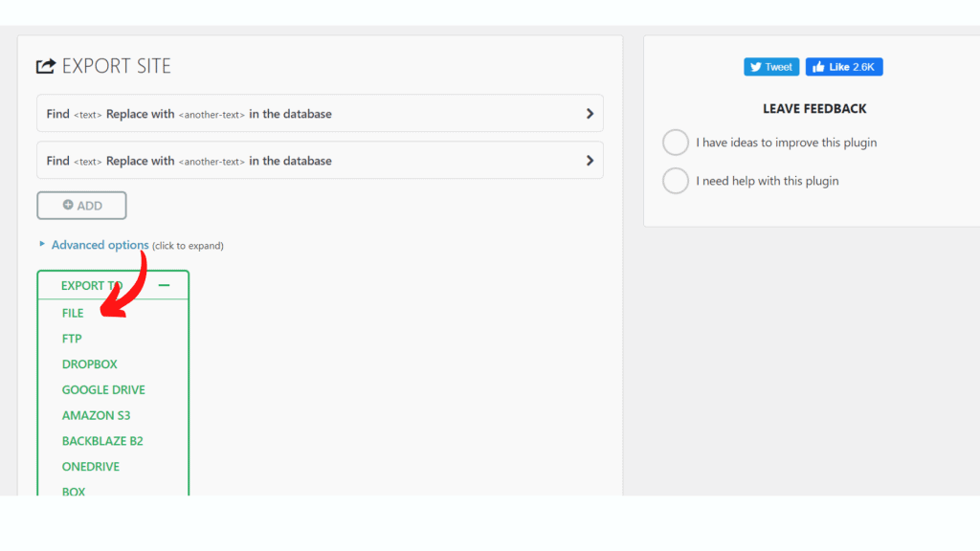Screen dimensions: 980x551
Task: Click the plus icon in ADD button
Action: point(68,205)
